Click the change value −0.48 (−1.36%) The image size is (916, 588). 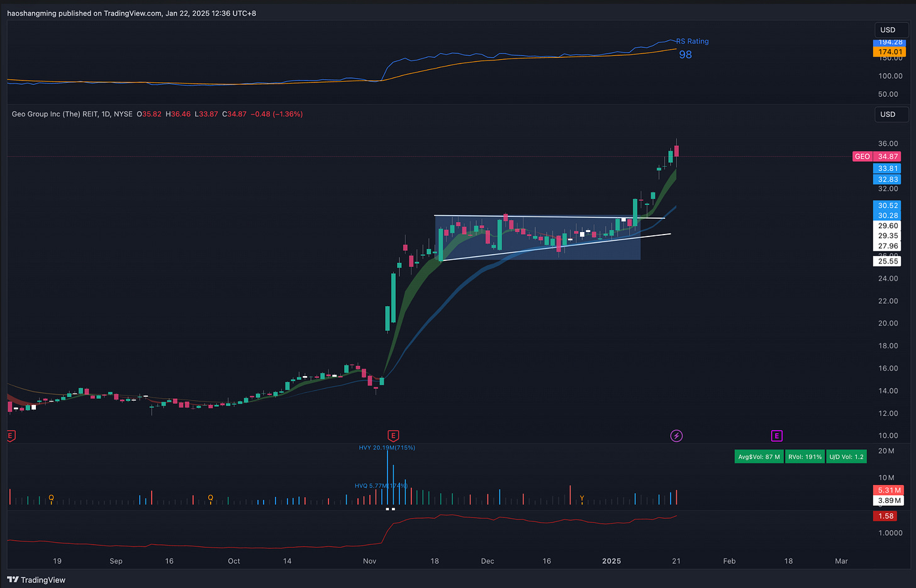277,114
